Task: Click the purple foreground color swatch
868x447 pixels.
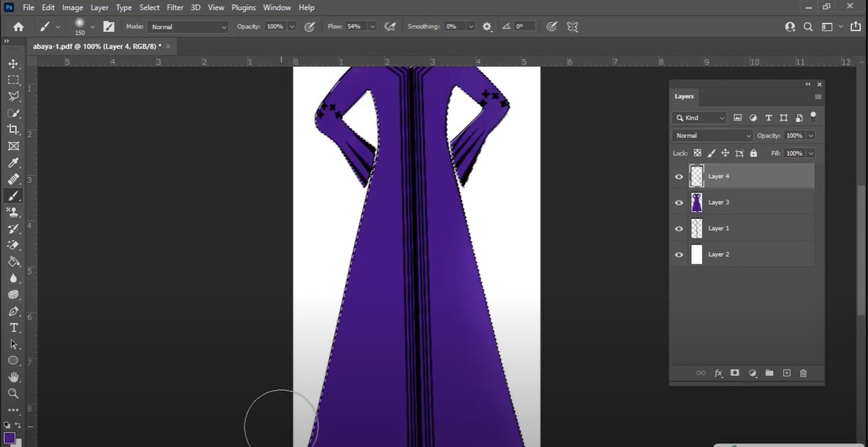Action: [x=9, y=438]
